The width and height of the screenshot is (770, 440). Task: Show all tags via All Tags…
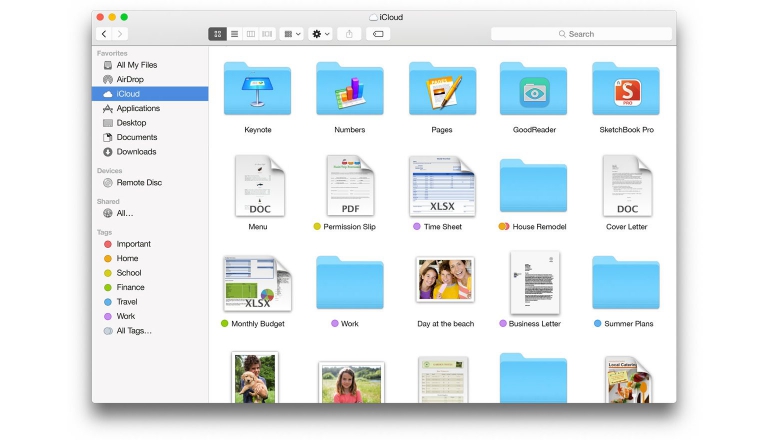point(134,331)
